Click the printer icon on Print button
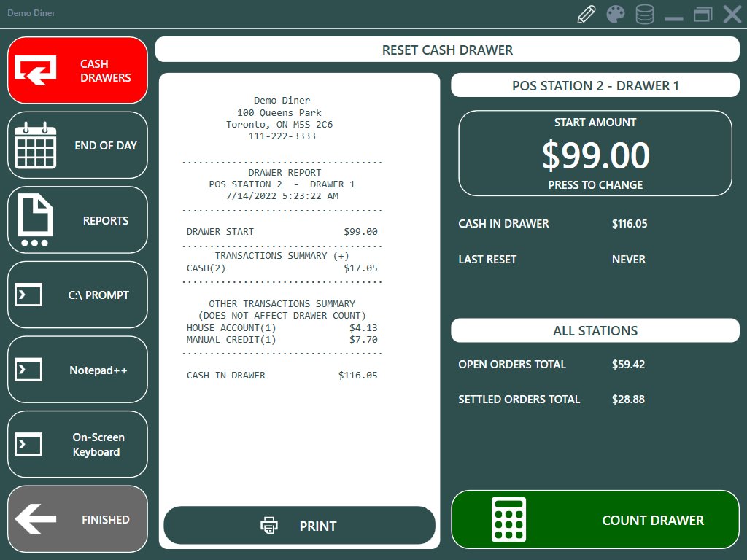This screenshot has height=560, width=747. [269, 526]
